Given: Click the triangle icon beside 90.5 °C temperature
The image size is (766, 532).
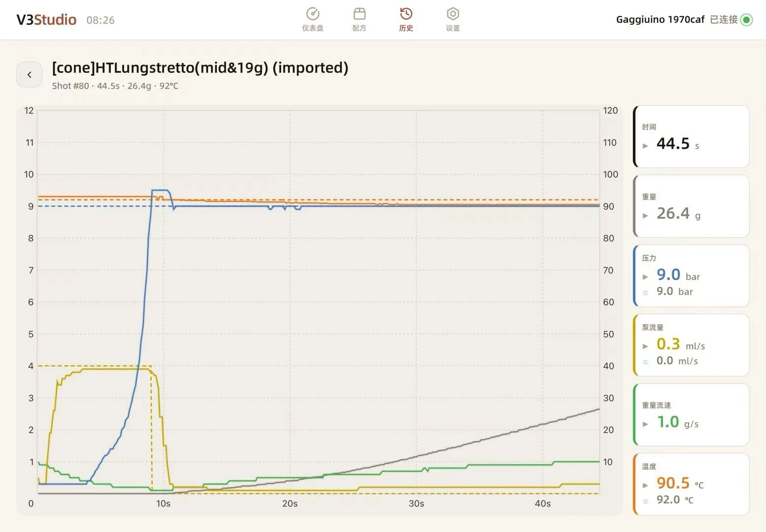Looking at the screenshot, I should [645, 485].
